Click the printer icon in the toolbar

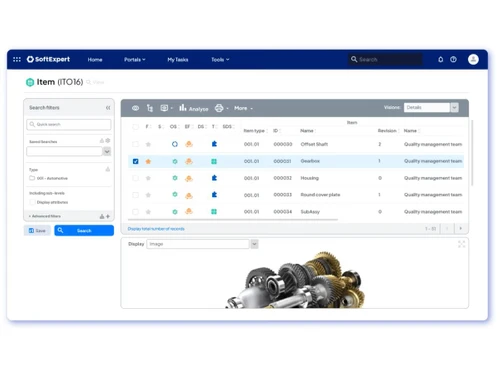click(219, 108)
